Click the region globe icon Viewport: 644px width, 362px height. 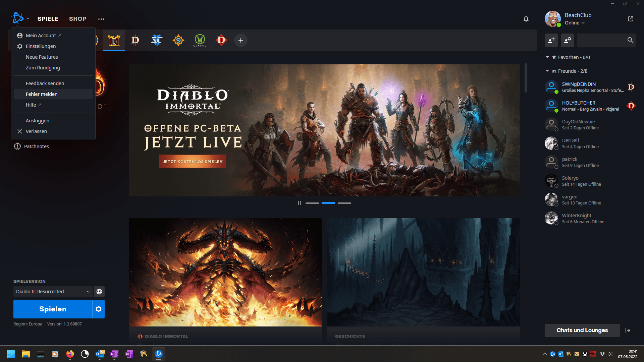click(99, 292)
